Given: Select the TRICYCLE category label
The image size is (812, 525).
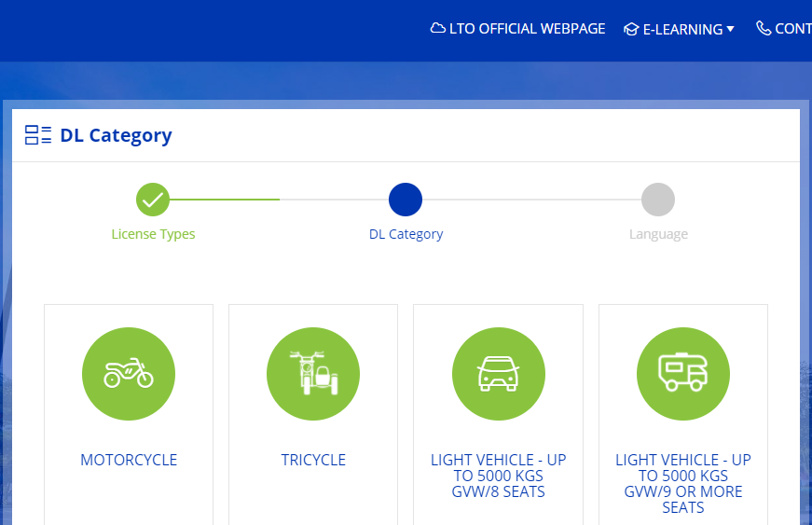Looking at the screenshot, I should [x=313, y=460].
